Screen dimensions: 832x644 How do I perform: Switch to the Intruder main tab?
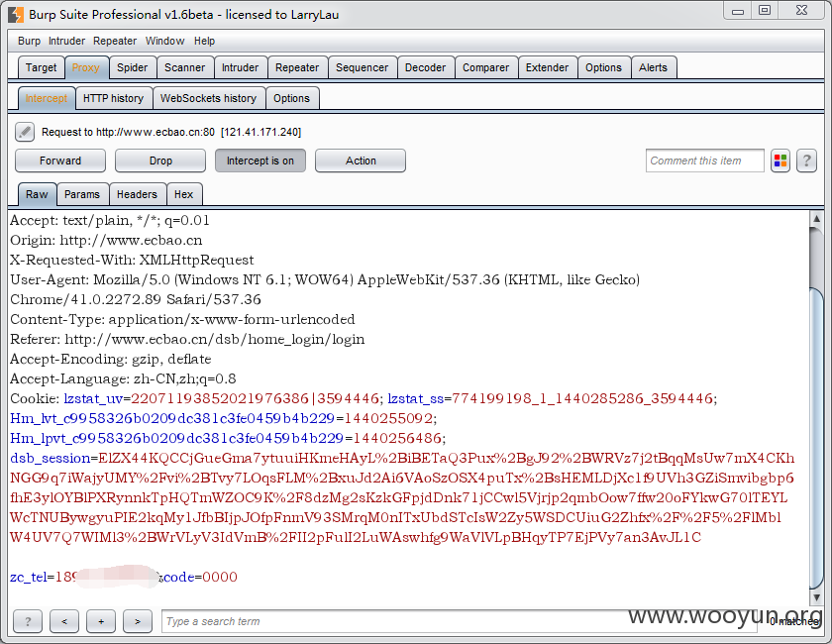[x=240, y=67]
